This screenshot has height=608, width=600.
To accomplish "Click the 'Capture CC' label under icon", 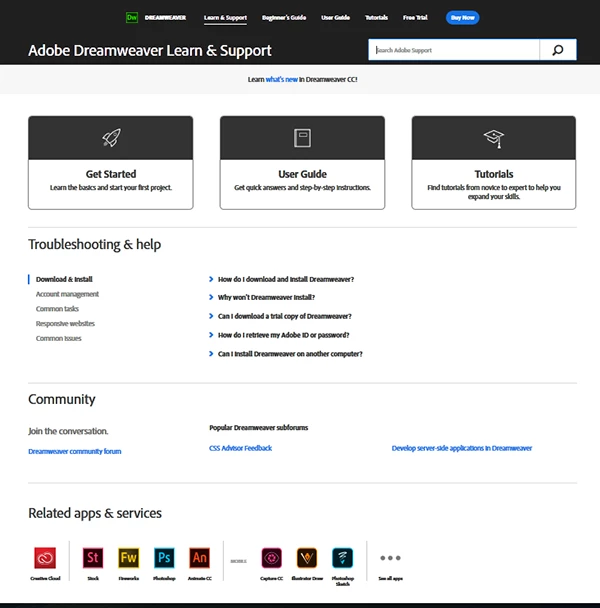I will point(271,579).
